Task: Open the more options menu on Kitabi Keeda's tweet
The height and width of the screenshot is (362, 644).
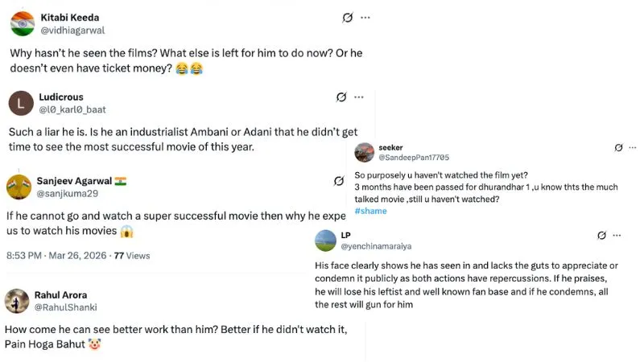Action: pyautogui.click(x=365, y=17)
